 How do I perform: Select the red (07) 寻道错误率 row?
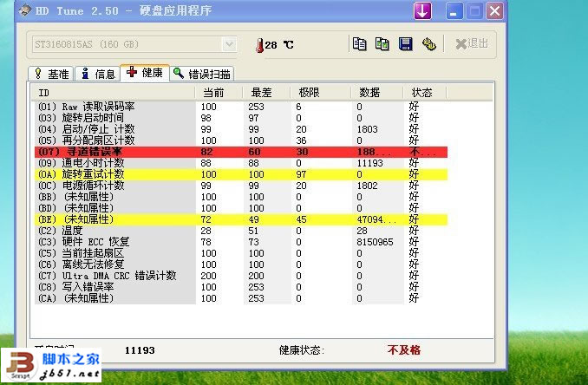click(x=241, y=152)
